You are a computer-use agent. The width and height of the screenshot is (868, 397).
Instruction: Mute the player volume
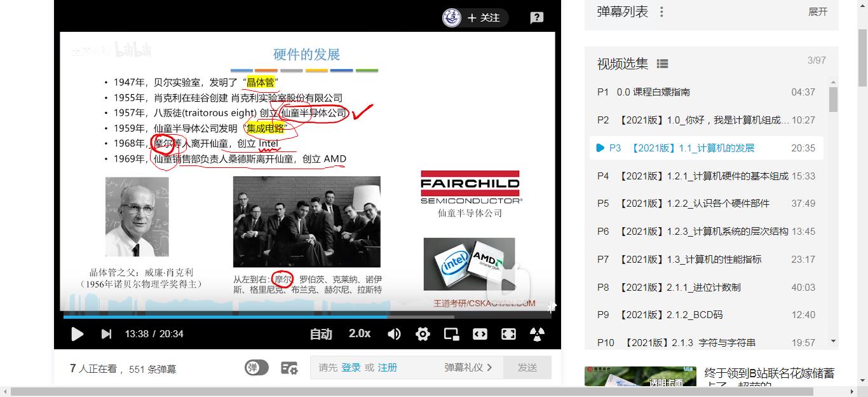(x=394, y=334)
